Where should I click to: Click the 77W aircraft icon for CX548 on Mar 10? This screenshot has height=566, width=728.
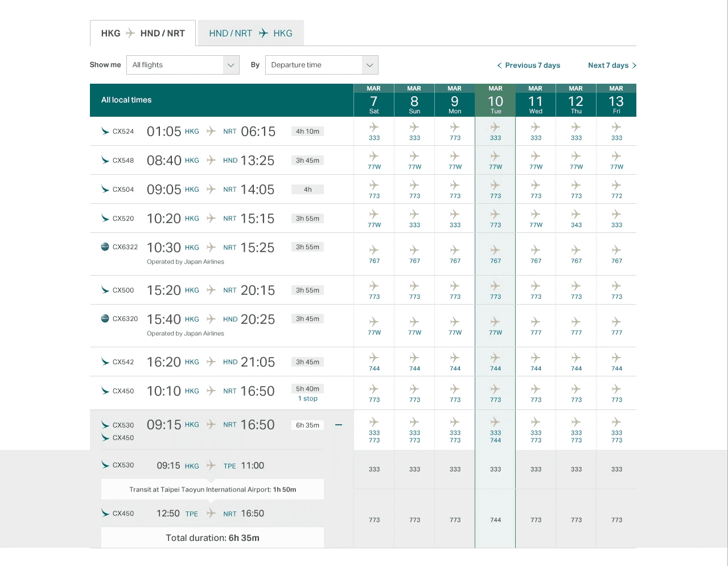(x=495, y=157)
